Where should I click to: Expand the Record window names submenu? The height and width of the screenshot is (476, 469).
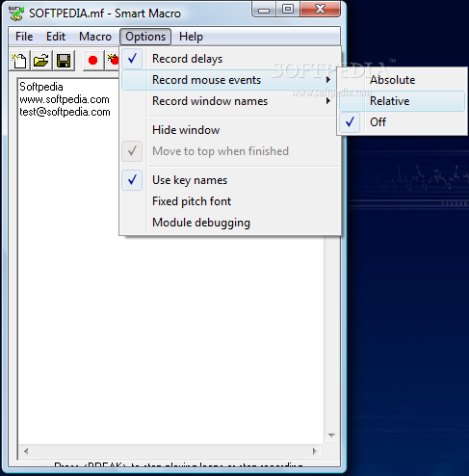pyautogui.click(x=230, y=101)
